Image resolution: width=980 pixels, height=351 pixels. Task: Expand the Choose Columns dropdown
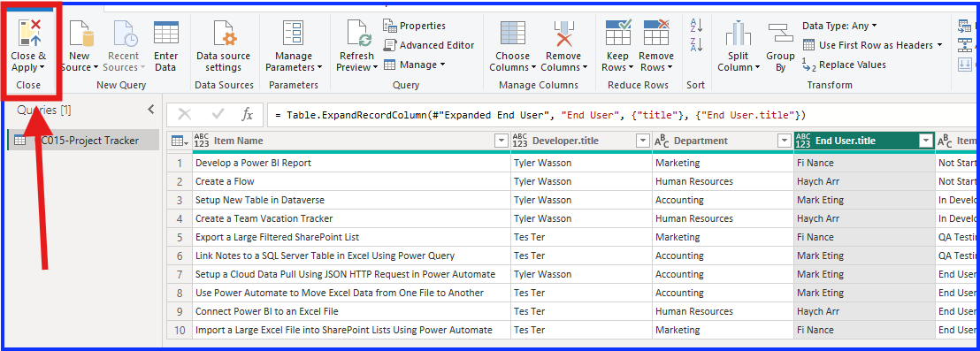point(533,67)
